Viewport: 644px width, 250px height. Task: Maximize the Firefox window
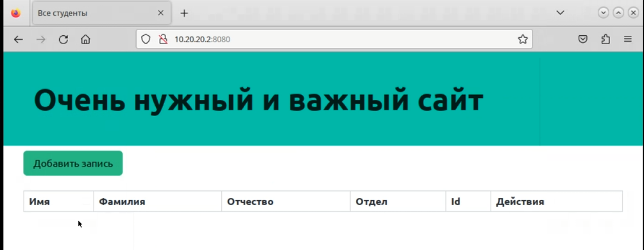pyautogui.click(x=618, y=13)
